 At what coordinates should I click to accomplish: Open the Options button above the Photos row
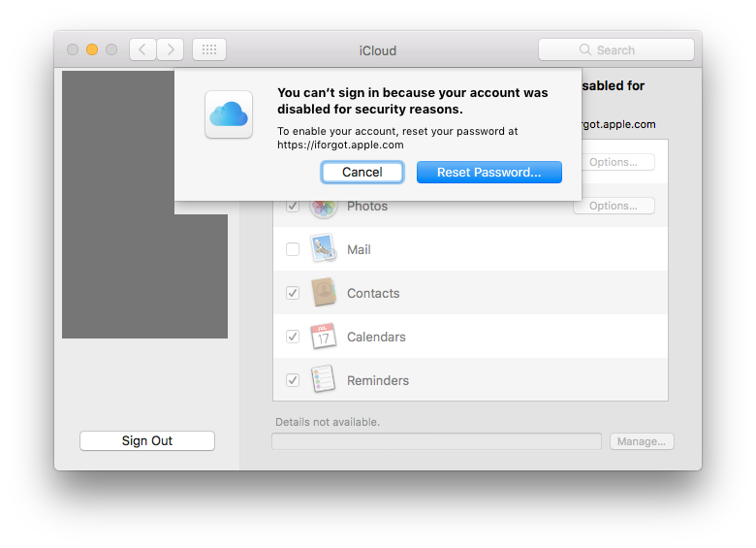tap(617, 162)
